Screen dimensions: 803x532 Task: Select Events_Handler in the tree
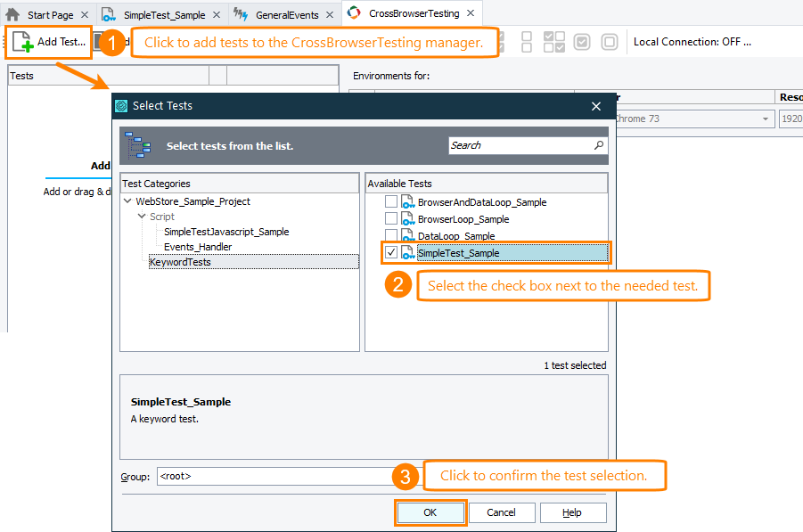click(198, 247)
